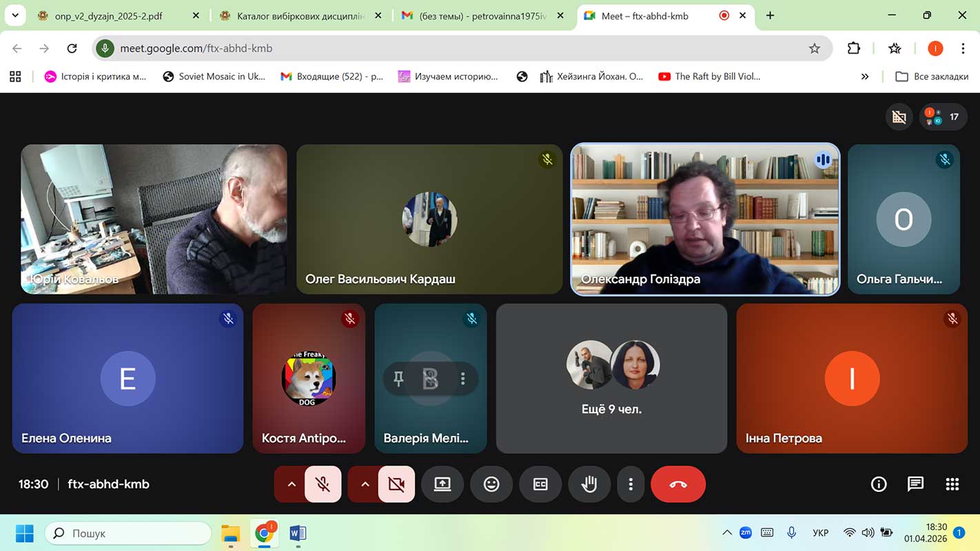Click the share screen (present now) icon

tap(442, 484)
